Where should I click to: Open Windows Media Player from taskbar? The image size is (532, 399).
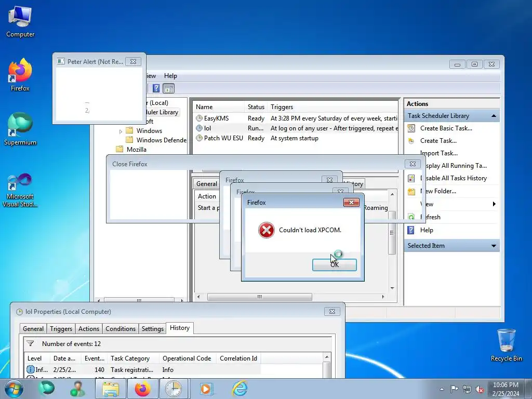coord(206,389)
